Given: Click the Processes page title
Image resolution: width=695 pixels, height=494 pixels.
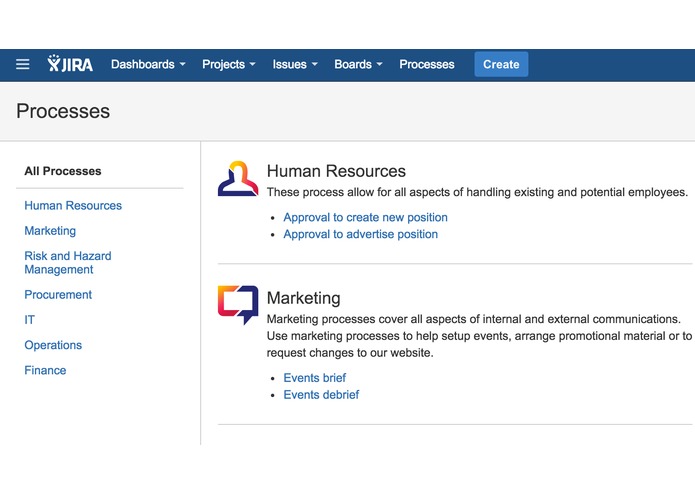Looking at the screenshot, I should [63, 111].
